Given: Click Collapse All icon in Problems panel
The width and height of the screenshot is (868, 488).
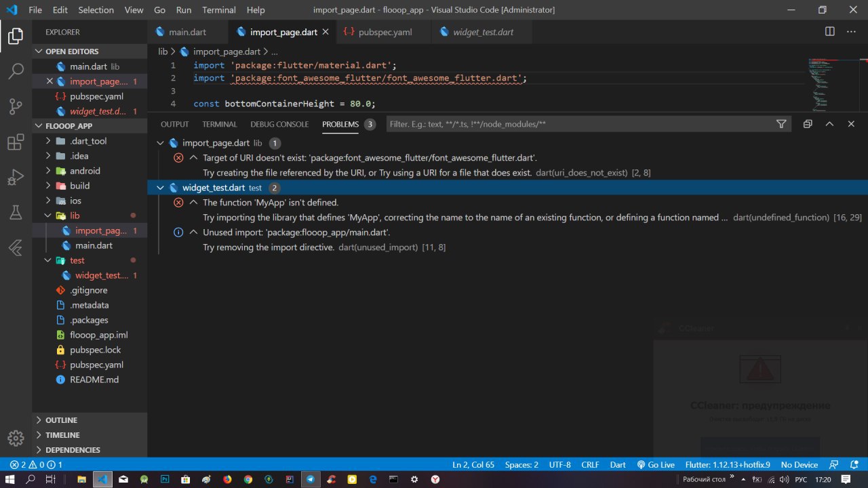Looking at the screenshot, I should [808, 124].
